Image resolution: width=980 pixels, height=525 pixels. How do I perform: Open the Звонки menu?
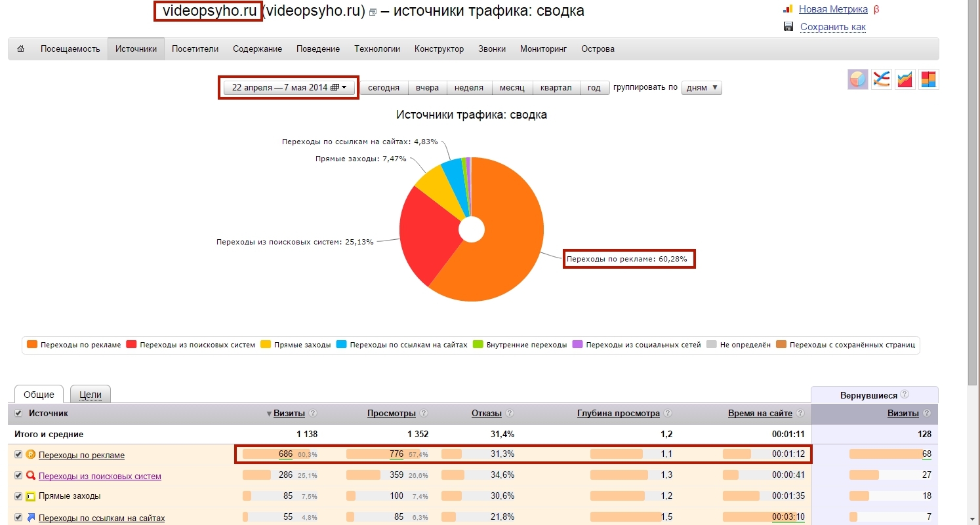492,49
